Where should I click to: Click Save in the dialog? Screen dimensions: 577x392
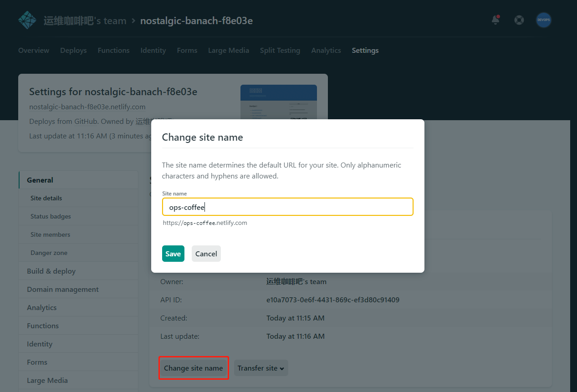tap(173, 254)
